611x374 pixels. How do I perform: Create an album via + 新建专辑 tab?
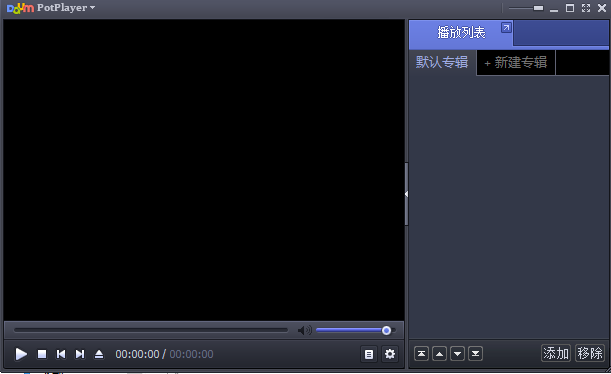516,62
